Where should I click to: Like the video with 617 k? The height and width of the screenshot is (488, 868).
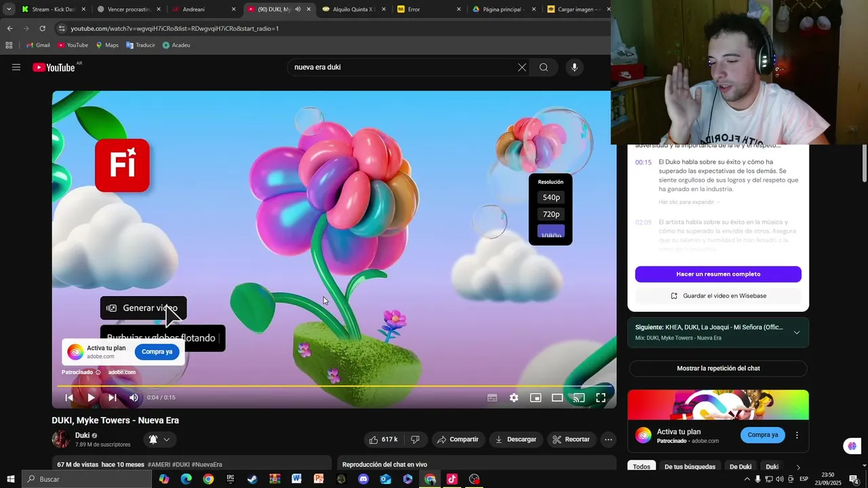(x=384, y=439)
